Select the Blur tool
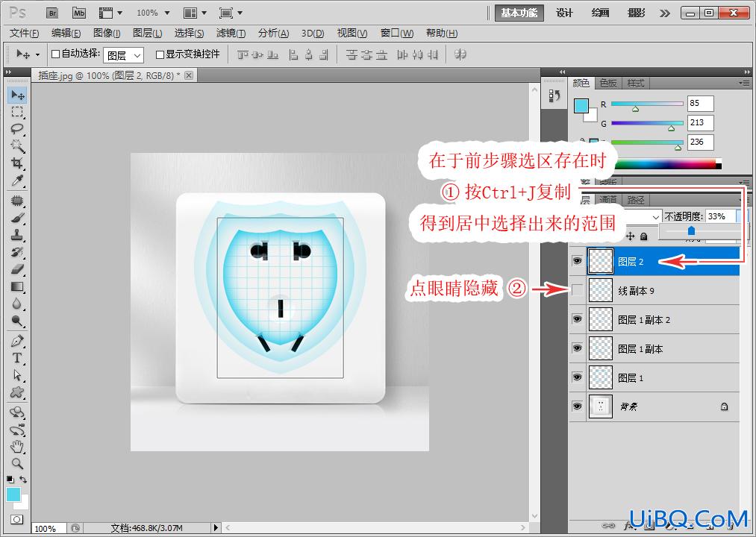The height and width of the screenshot is (537, 756). pyautogui.click(x=17, y=304)
